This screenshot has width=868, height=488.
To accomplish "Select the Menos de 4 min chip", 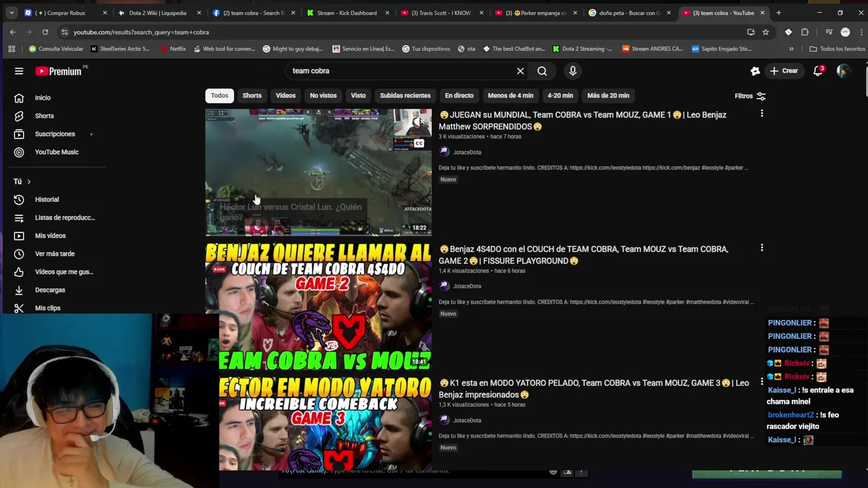I will pos(511,96).
